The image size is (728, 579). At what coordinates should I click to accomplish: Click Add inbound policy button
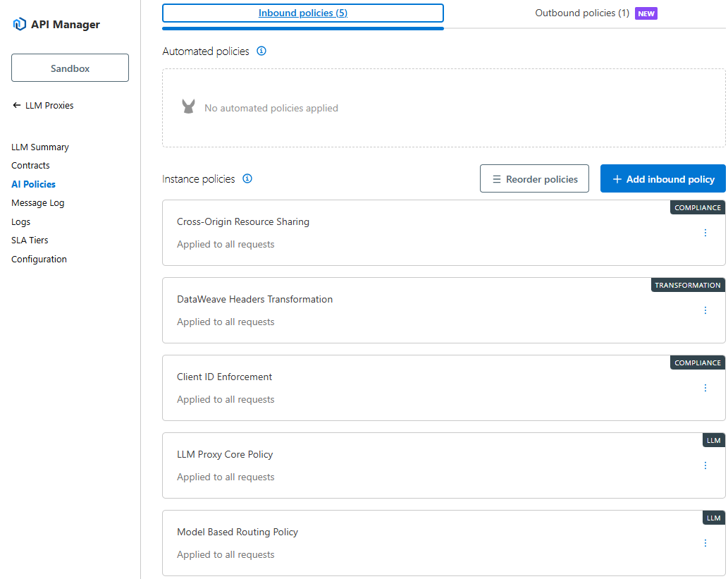click(x=662, y=178)
